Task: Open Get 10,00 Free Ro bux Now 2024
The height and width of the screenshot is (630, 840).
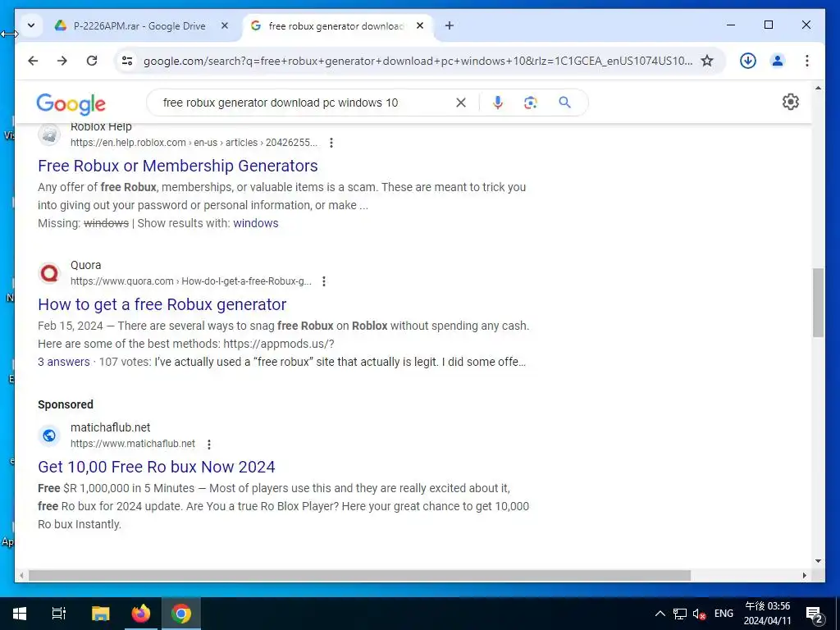Action: coord(157,467)
